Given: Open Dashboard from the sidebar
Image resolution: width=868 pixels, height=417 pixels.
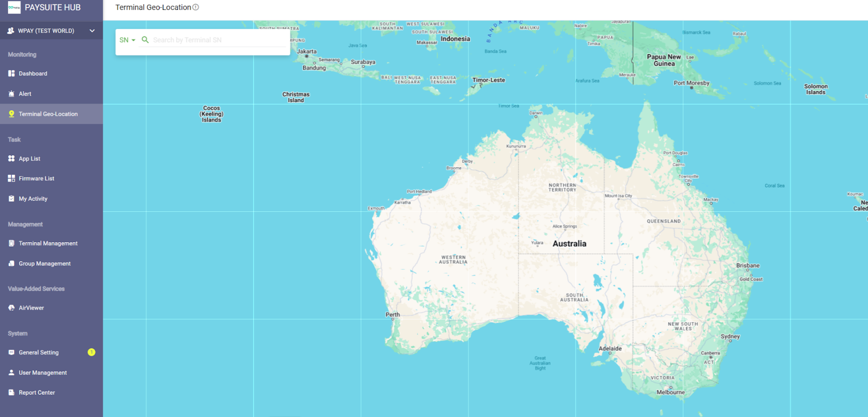Looking at the screenshot, I should (52, 73).
